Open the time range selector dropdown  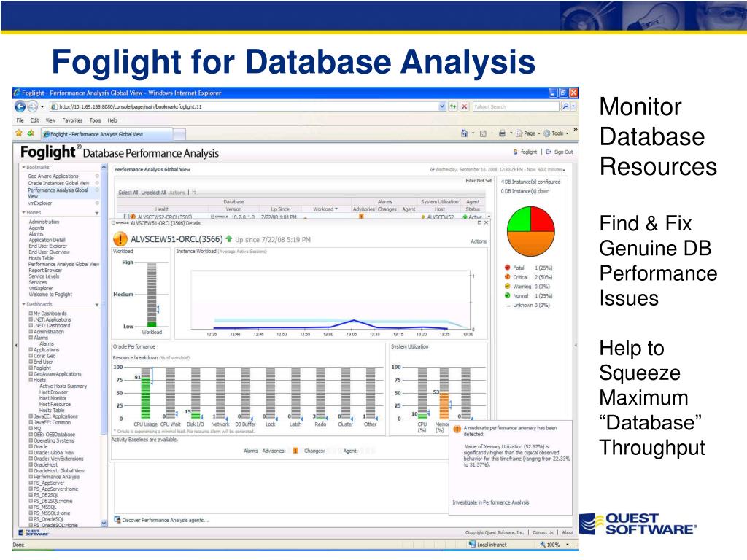[x=564, y=169]
